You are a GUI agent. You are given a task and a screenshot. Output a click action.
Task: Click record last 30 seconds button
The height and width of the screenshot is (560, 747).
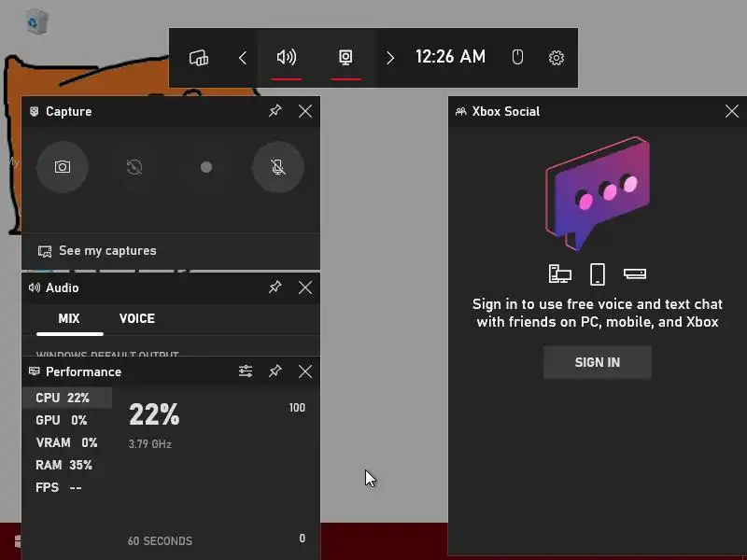coord(134,167)
